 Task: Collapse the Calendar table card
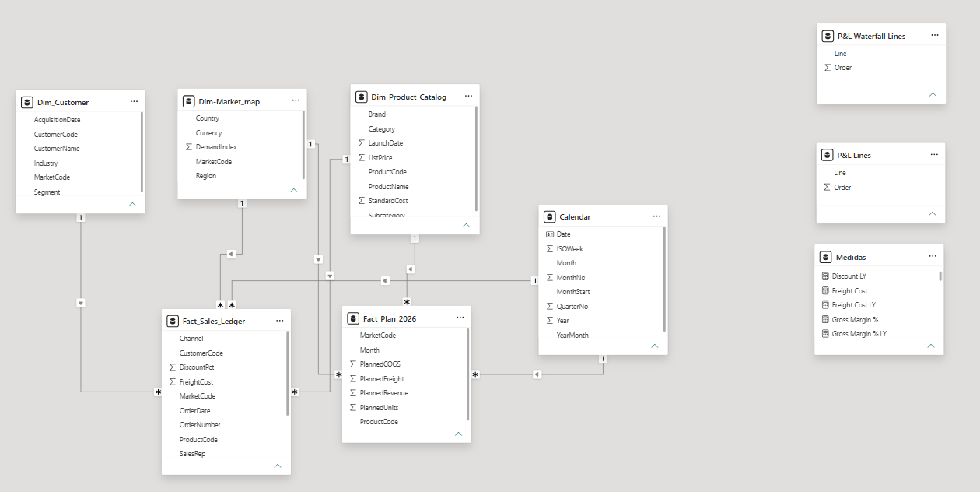tap(654, 346)
